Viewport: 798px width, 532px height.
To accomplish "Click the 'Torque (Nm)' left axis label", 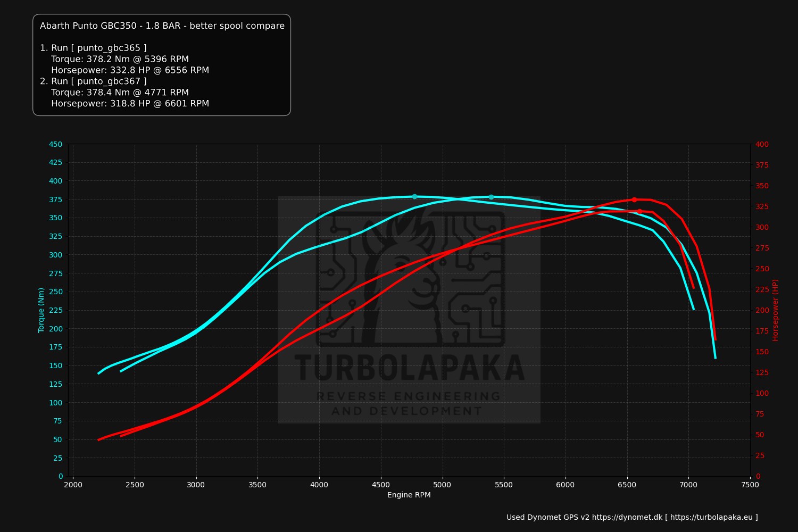I will [x=41, y=310].
